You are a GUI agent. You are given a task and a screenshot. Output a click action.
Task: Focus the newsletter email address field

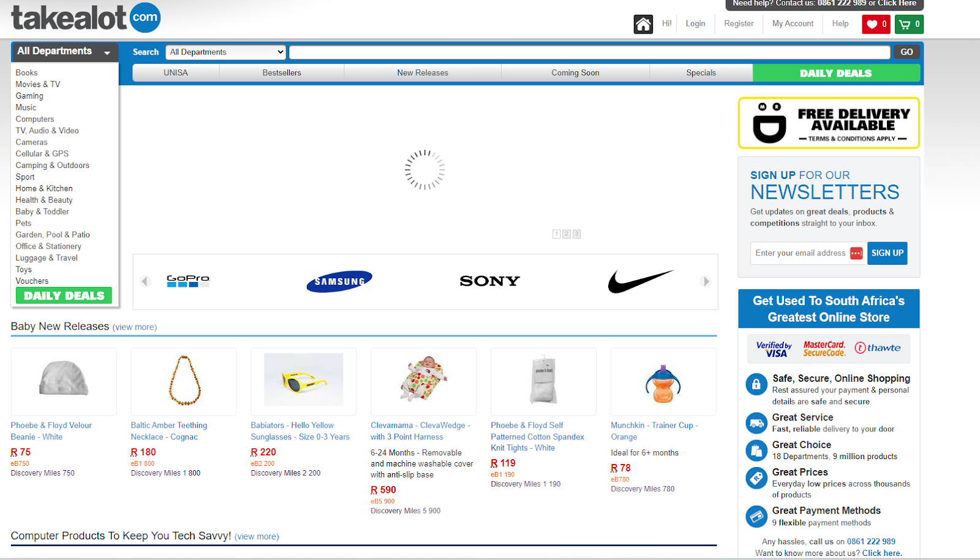pyautogui.click(x=809, y=253)
